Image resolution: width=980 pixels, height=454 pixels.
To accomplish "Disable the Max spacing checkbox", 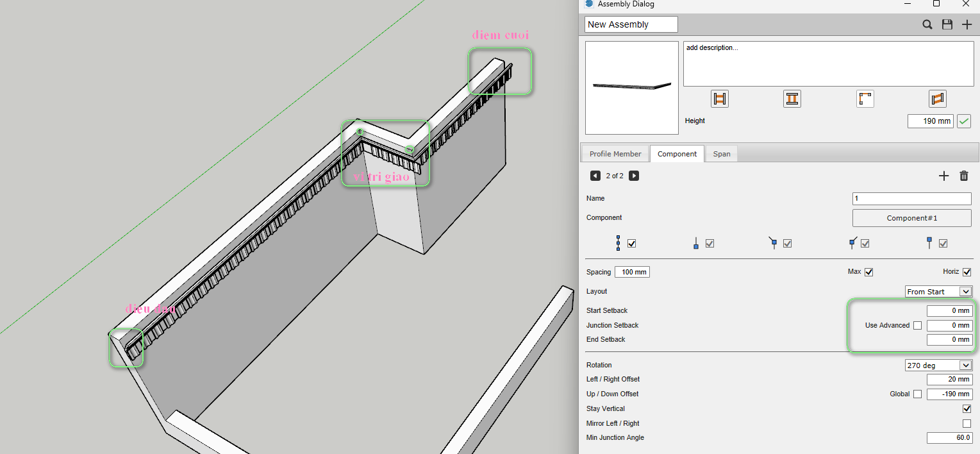I will [x=869, y=272].
